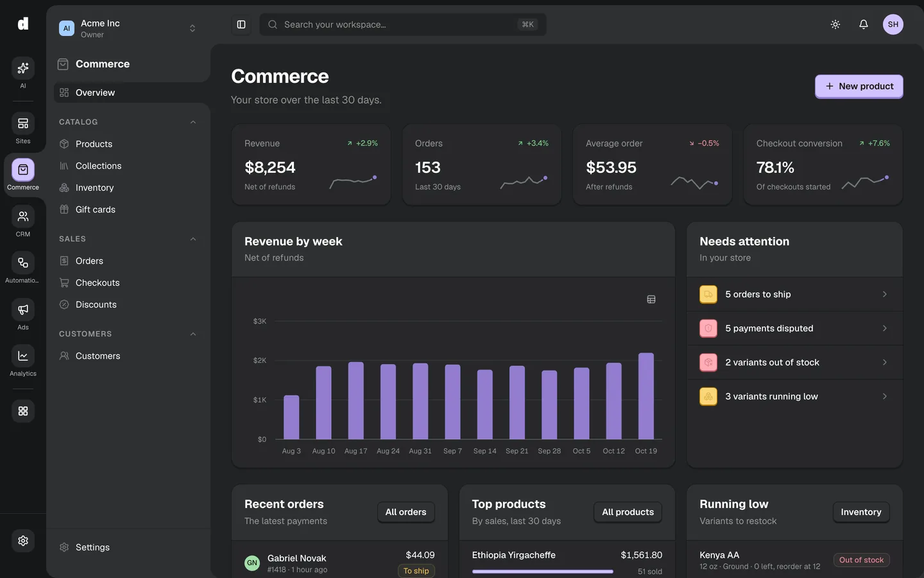Click the payments disputed pink icon

coord(708,328)
